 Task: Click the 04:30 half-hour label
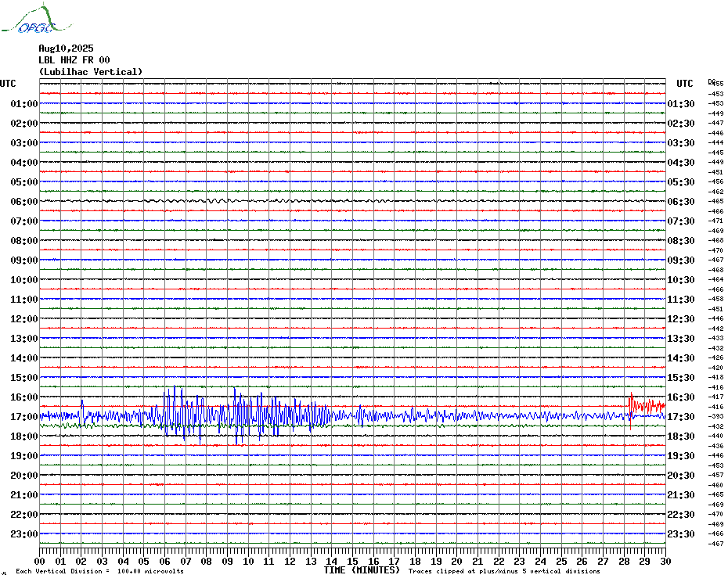[681, 163]
